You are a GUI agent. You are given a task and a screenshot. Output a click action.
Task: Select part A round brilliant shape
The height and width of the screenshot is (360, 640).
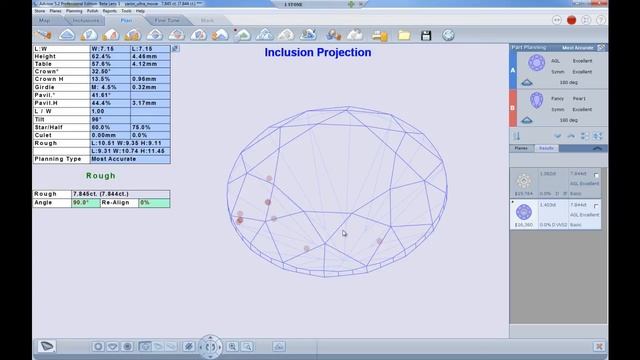pos(536,63)
